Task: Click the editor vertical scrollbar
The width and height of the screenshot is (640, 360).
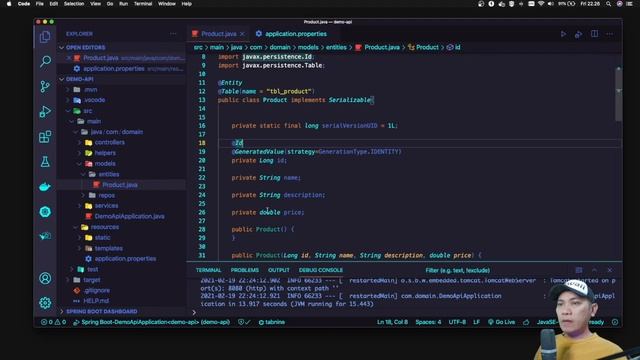Action: (x=619, y=94)
